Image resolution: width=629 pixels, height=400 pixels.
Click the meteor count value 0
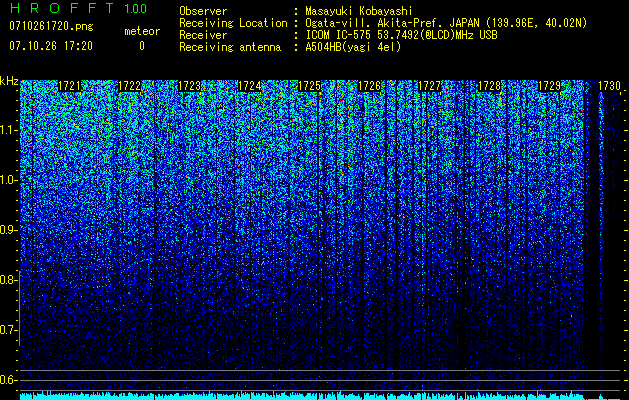point(142,46)
